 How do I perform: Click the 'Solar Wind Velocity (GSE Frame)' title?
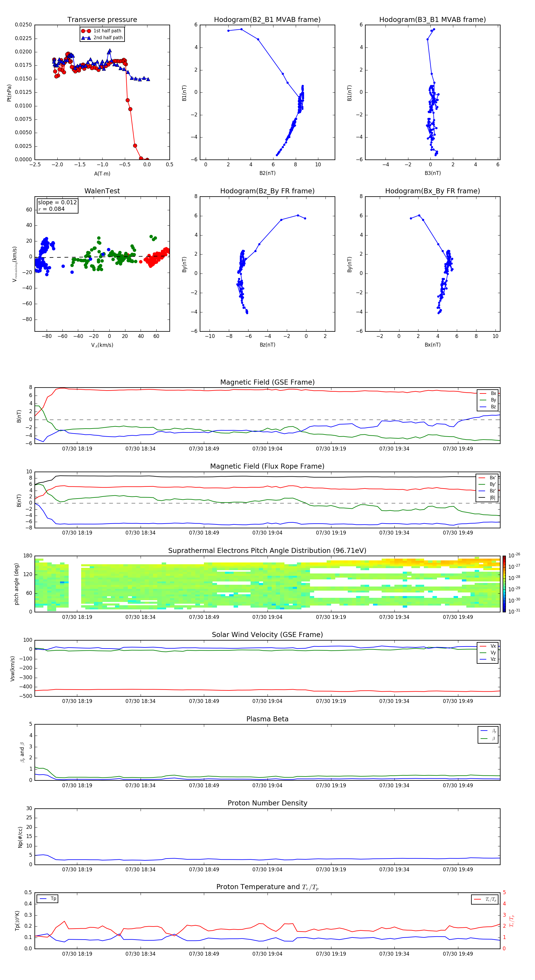click(x=267, y=635)
